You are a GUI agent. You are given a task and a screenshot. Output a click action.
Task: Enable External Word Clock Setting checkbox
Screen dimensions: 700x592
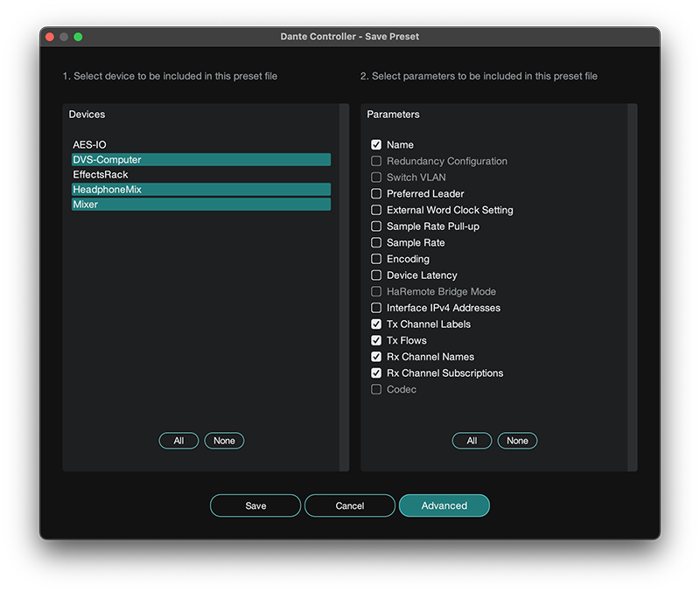pos(376,210)
